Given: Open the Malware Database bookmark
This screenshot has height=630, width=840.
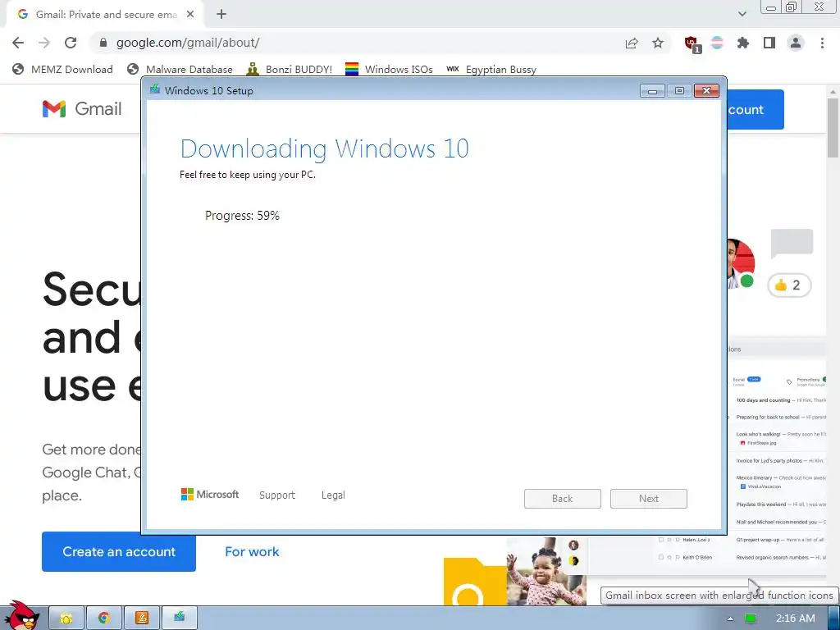Looking at the screenshot, I should click(180, 69).
